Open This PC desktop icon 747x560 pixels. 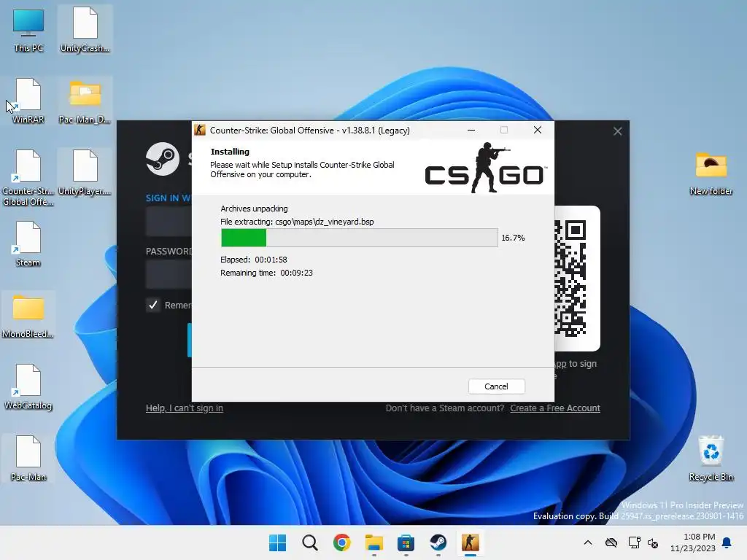pos(28,29)
